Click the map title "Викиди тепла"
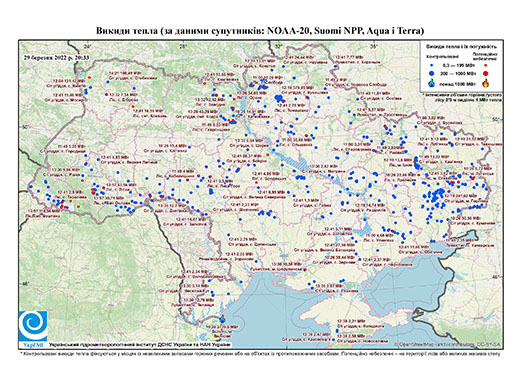The width and height of the screenshot is (520, 368). tap(127, 31)
